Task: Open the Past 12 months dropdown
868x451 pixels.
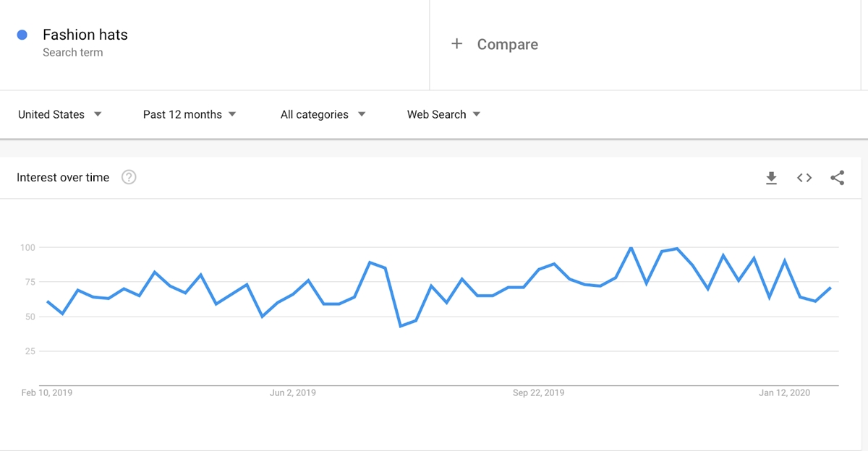Action: point(190,114)
